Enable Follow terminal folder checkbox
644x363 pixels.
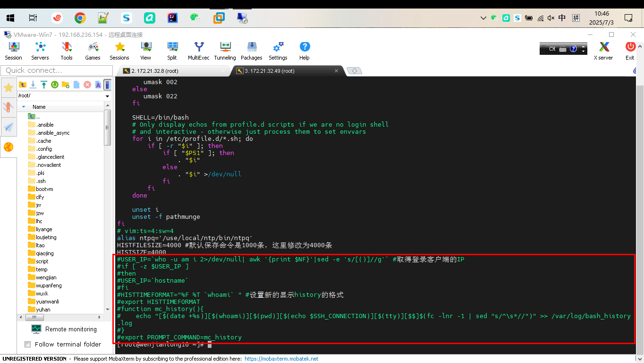28,344
